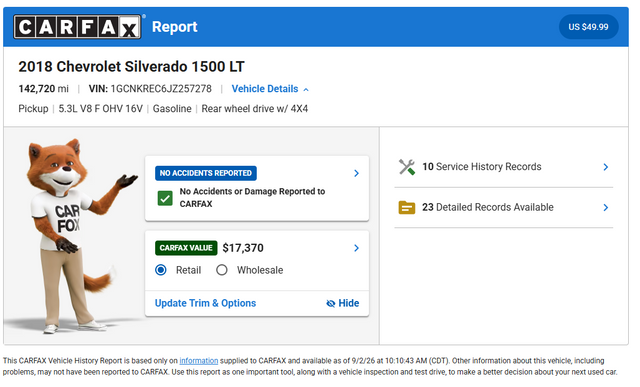Hide the CARFAX value using eye icon

click(342, 303)
